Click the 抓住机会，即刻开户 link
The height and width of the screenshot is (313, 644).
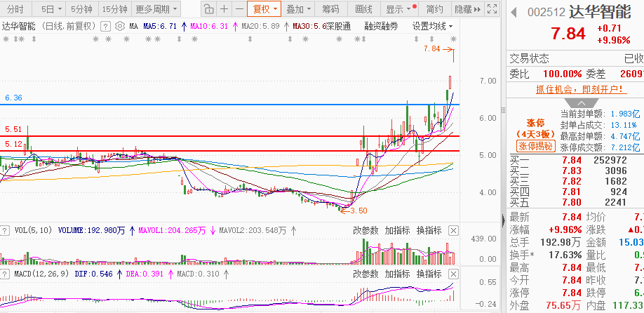575,89
